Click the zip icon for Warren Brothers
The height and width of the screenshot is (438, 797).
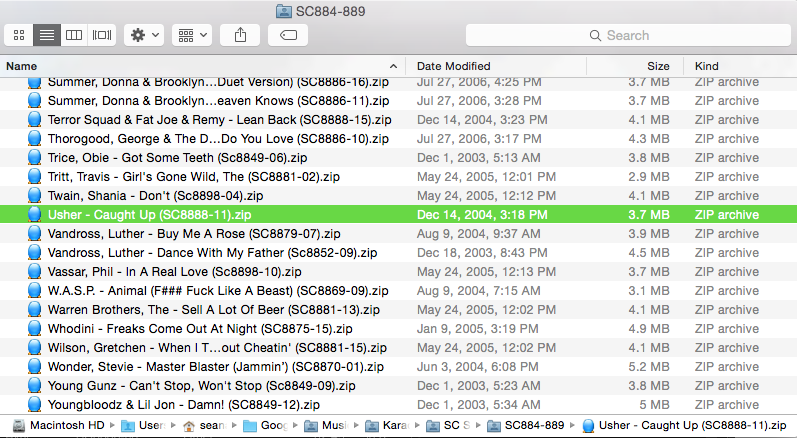coord(34,310)
